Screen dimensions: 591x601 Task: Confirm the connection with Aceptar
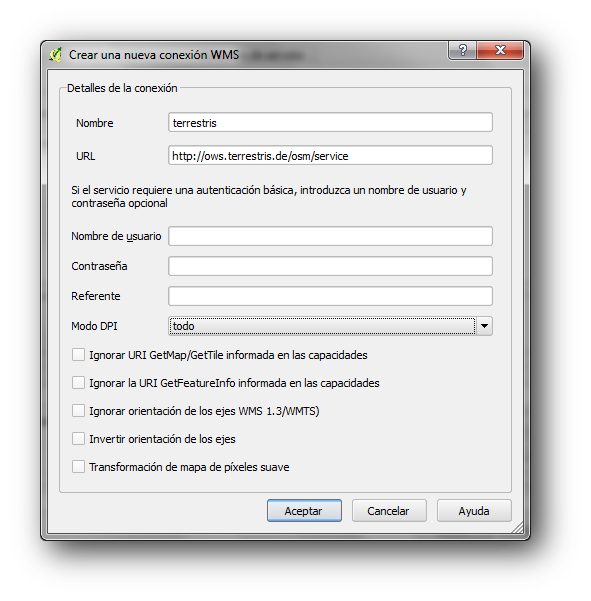304,511
